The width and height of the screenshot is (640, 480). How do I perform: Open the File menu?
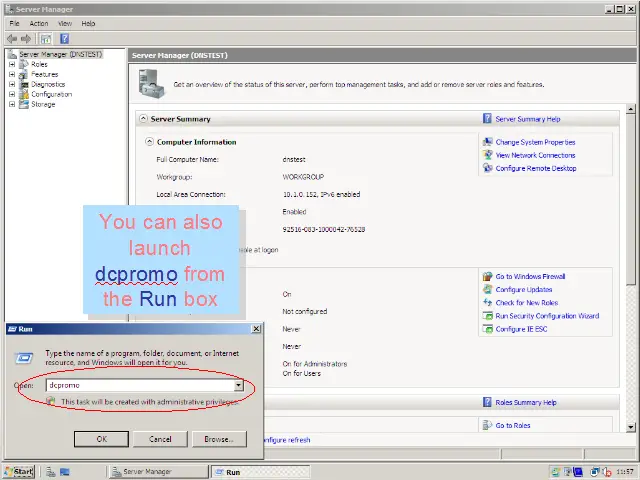tap(14, 23)
